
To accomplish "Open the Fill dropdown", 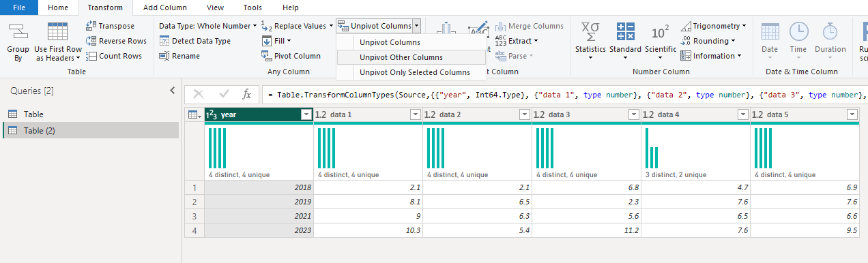I will 276,41.
